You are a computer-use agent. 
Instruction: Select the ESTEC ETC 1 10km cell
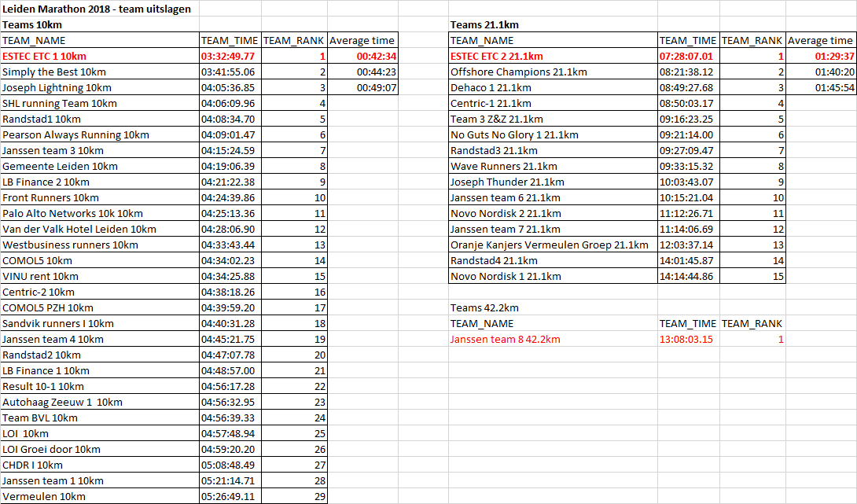pyautogui.click(x=45, y=56)
